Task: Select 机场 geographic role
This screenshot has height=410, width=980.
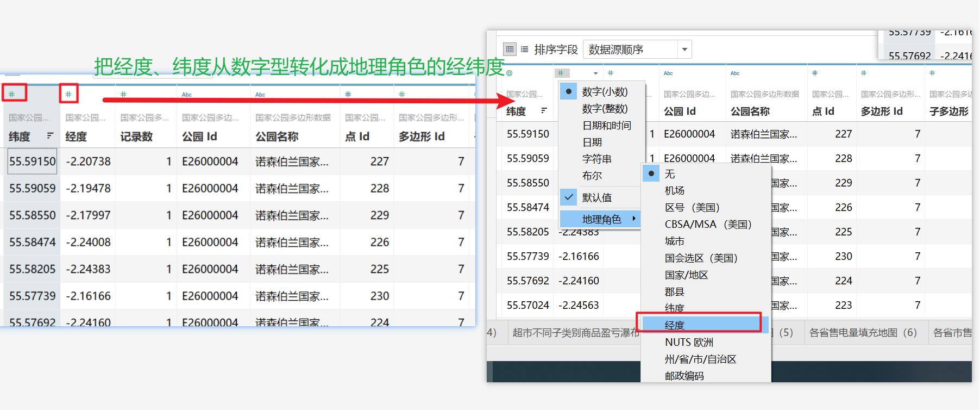Action: (706, 190)
